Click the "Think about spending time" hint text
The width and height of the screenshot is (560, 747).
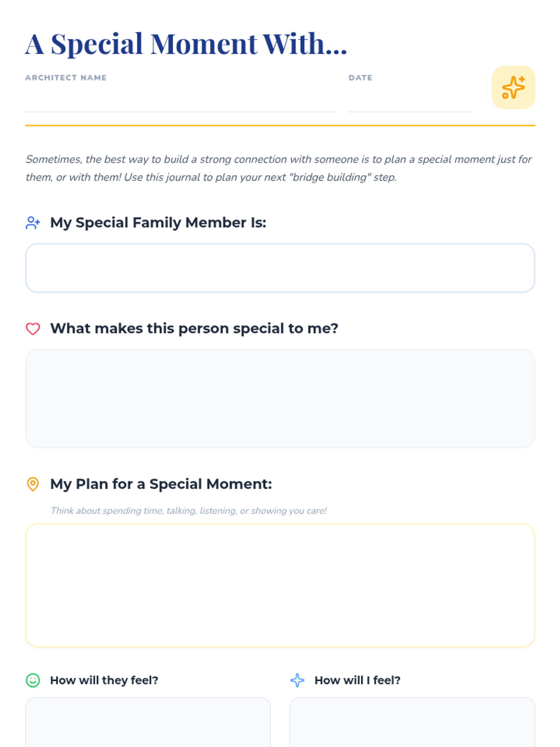point(189,511)
